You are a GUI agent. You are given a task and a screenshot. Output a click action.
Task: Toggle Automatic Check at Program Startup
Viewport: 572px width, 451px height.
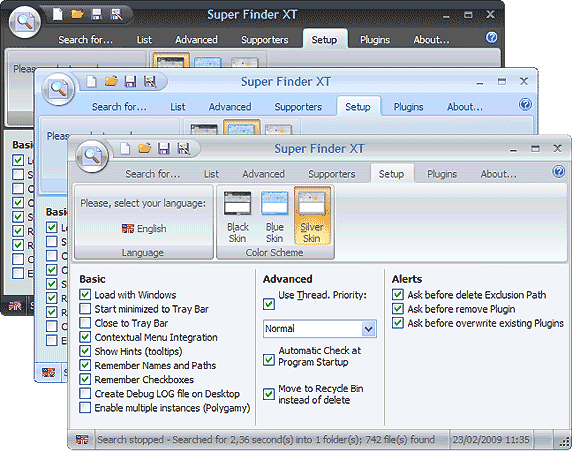(x=269, y=360)
